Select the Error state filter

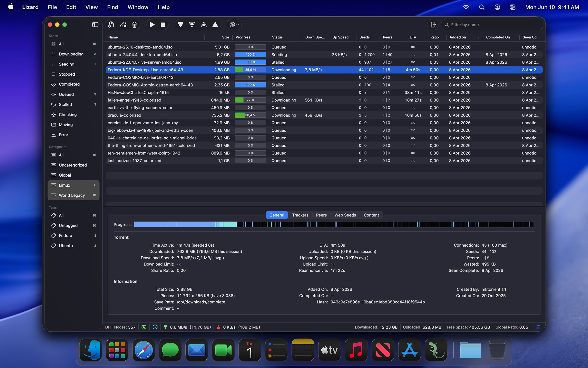[73, 135]
